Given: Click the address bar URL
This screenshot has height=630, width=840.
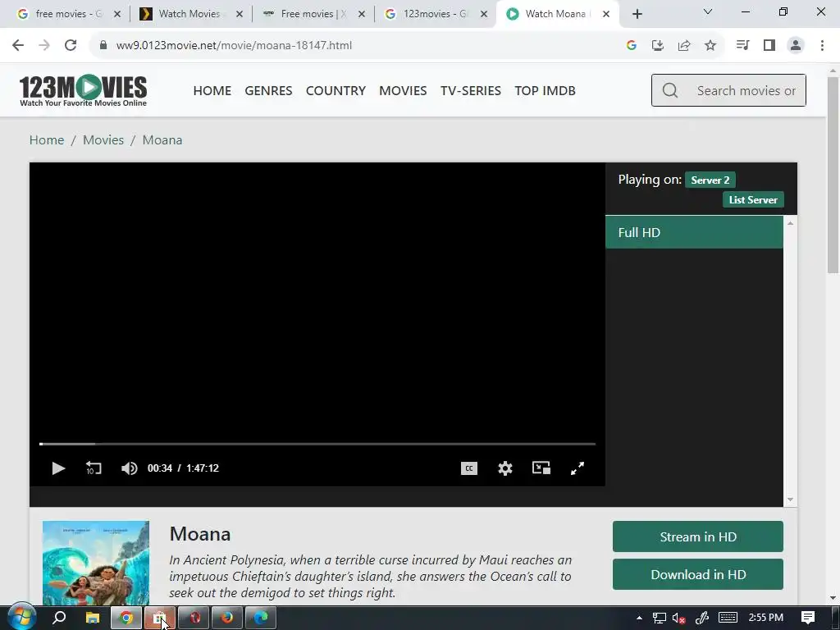Looking at the screenshot, I should click(x=234, y=46).
